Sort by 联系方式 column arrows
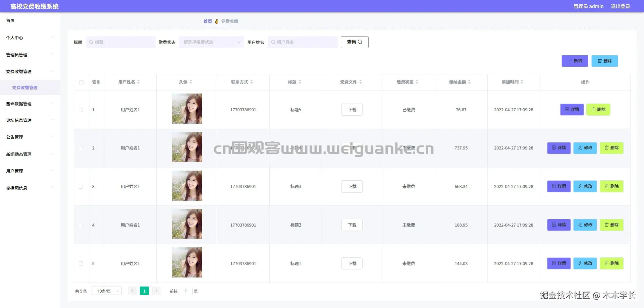 tap(252, 82)
